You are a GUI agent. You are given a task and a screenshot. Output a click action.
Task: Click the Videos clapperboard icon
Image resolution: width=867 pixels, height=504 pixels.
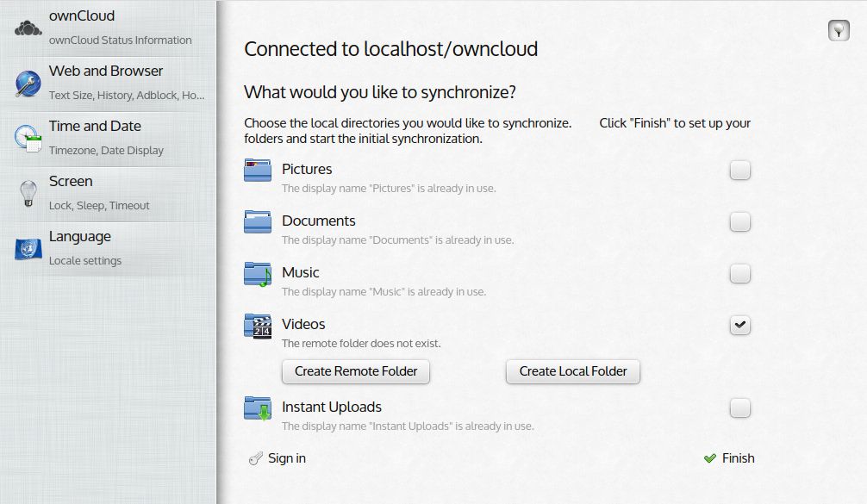click(x=258, y=326)
